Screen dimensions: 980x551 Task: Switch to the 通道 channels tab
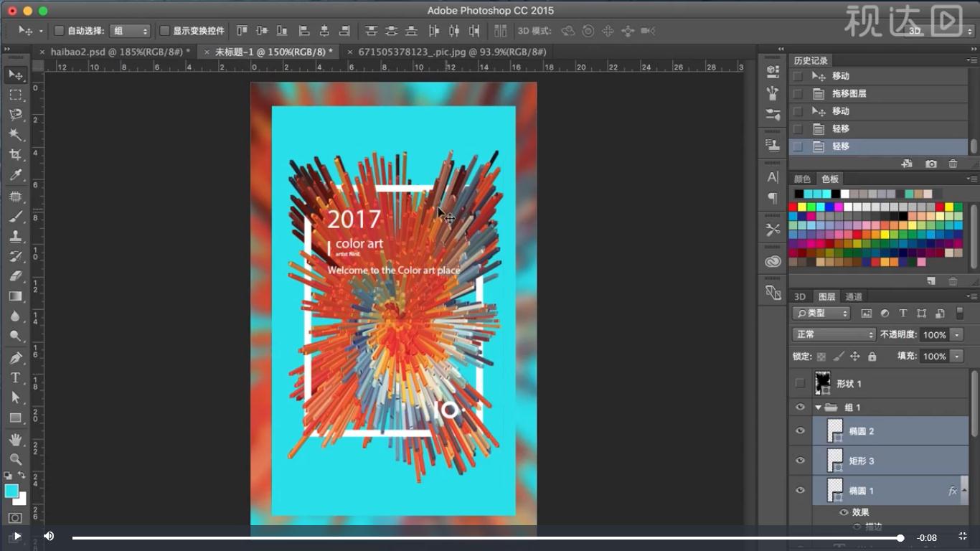[854, 297]
